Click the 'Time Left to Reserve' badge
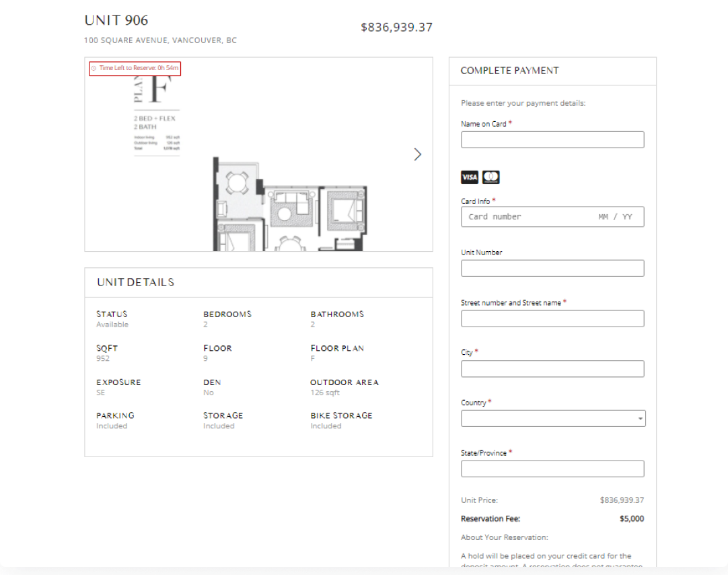Screen dimensions: 728x575 click(135, 68)
